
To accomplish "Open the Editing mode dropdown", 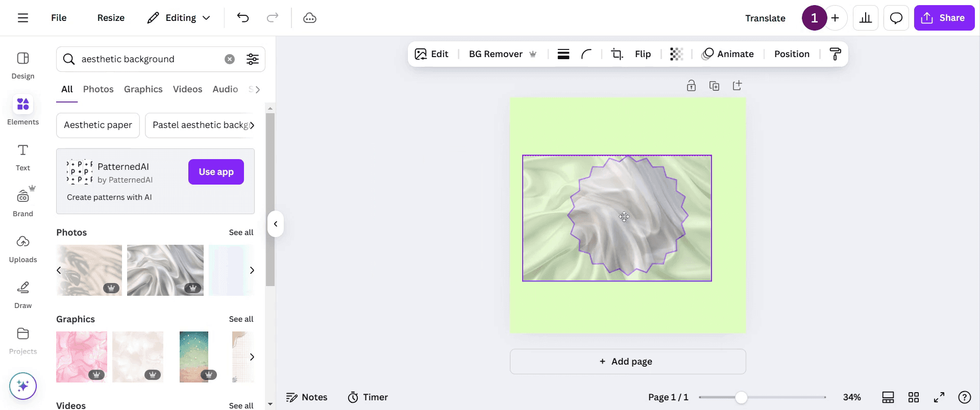I will (x=179, y=18).
